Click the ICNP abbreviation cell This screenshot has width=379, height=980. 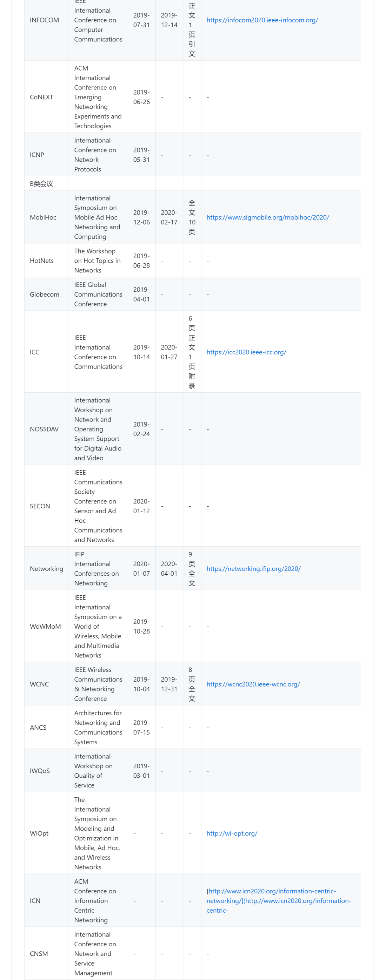37,155
